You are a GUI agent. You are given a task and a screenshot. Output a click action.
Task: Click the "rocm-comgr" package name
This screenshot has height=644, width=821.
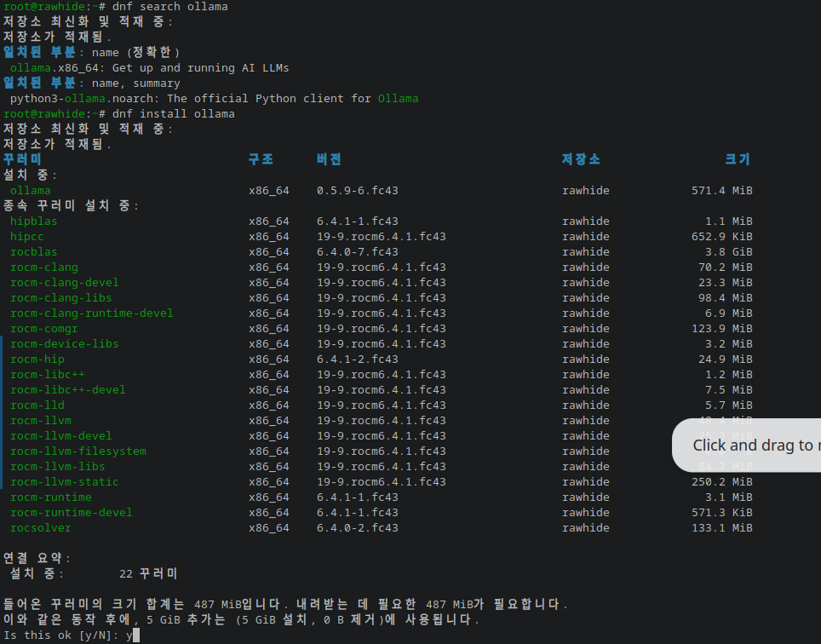coord(44,329)
